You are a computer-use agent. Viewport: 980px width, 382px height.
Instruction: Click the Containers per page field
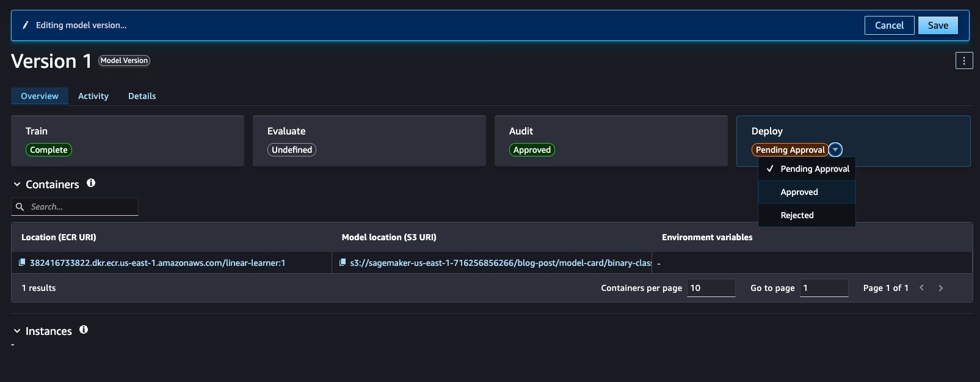(x=711, y=288)
